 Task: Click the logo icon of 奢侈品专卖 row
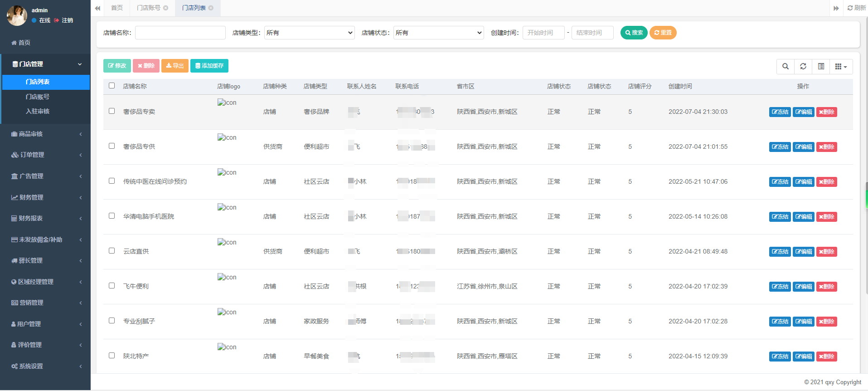227,103
